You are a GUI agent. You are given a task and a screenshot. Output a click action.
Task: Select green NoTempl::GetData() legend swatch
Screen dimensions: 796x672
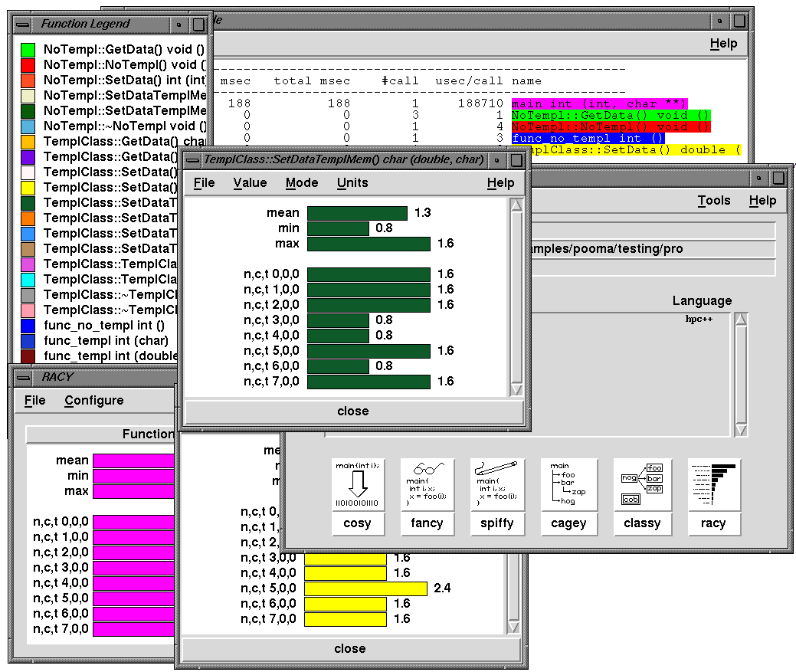pos(28,50)
